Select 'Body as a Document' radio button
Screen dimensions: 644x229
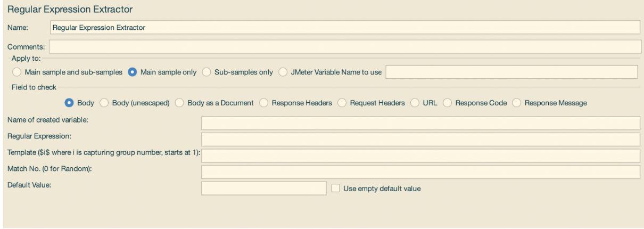[179, 103]
